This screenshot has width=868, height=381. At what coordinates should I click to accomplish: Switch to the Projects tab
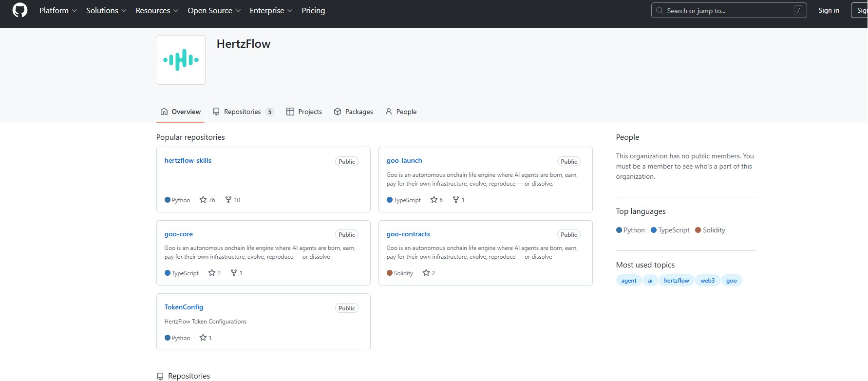(x=304, y=112)
